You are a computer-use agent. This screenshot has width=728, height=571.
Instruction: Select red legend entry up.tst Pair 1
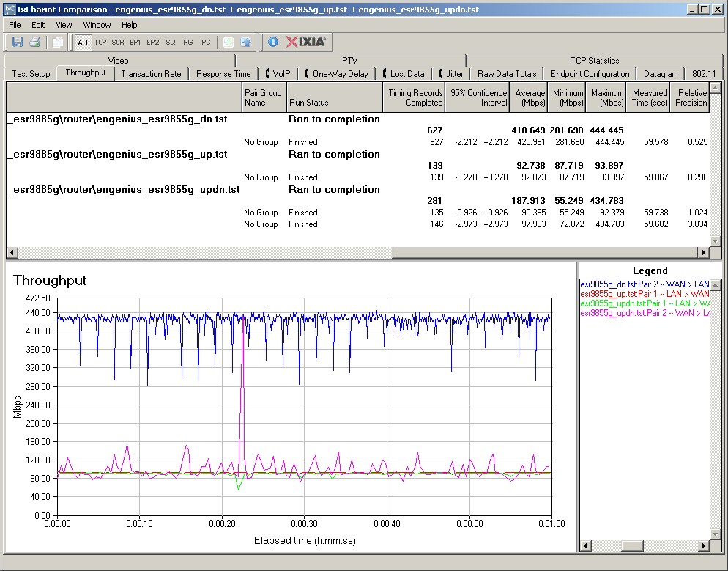[645, 294]
